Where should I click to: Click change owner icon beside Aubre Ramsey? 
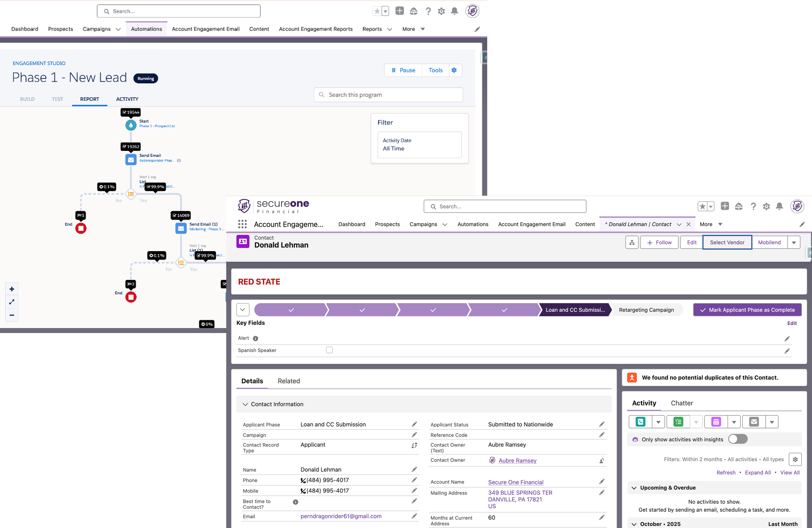tap(602, 461)
